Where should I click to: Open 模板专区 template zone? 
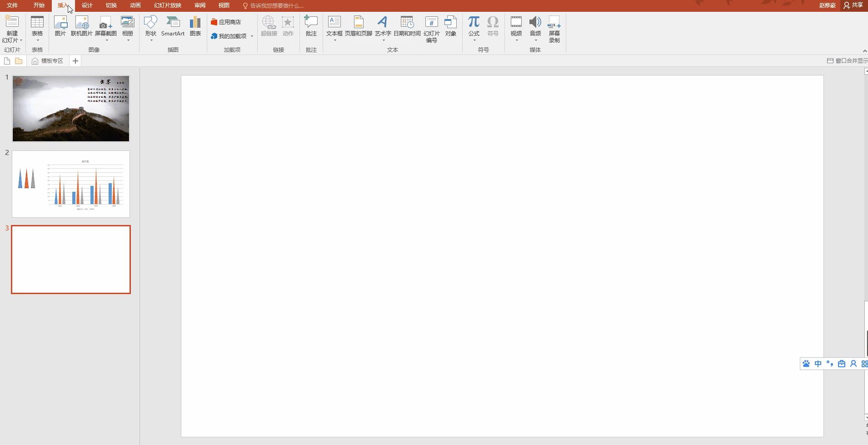pyautogui.click(x=48, y=61)
